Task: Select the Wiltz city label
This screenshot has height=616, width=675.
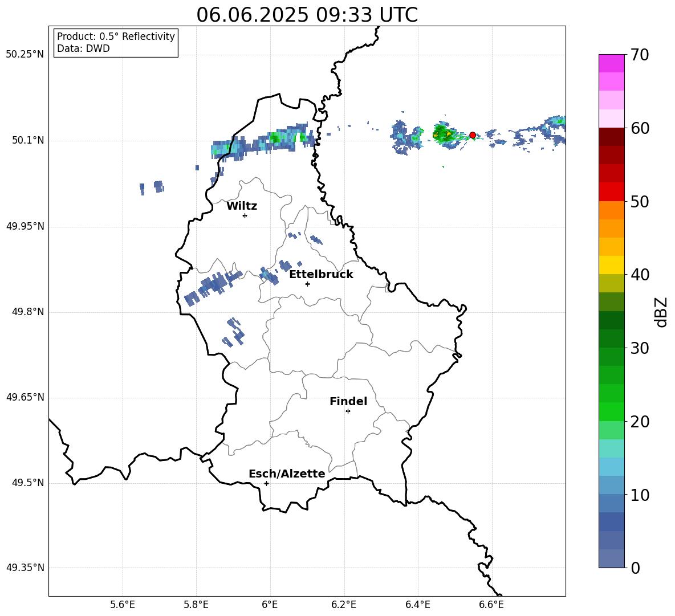Action: pyautogui.click(x=242, y=206)
